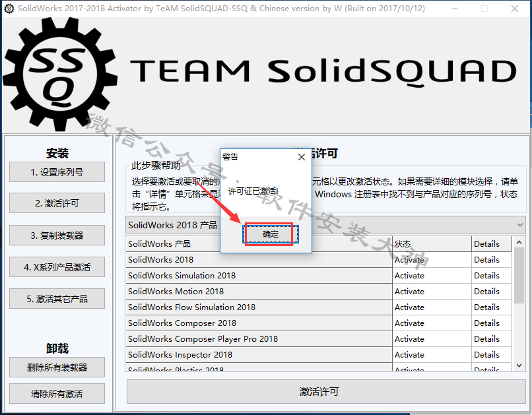
Task: Click the product table's scroll up arrow
Action: 519,242
